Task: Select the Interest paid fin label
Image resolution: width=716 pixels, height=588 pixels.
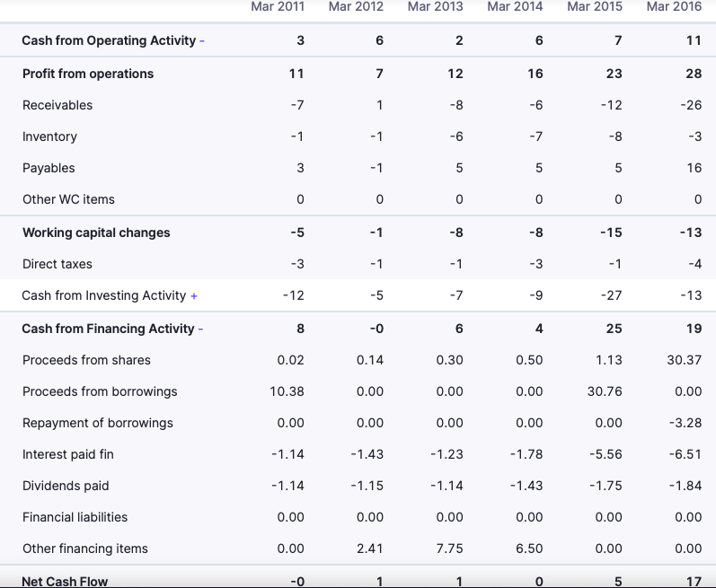Action: 68,454
